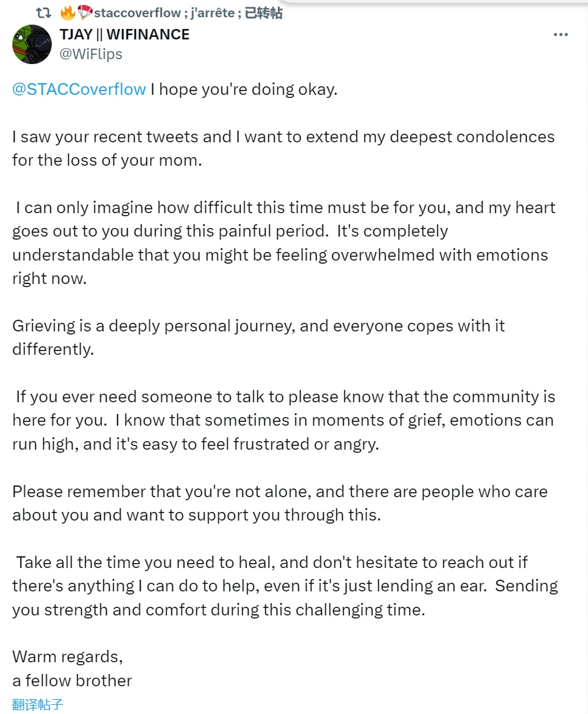588x714 pixels.
Task: Open the TJAY || WIFINANCE display name
Action: tap(124, 34)
